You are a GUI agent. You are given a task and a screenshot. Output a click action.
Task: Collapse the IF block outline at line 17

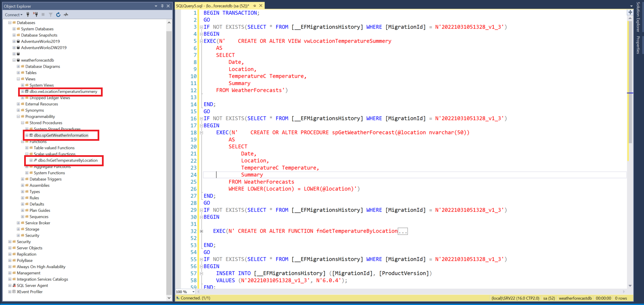pyautogui.click(x=201, y=125)
